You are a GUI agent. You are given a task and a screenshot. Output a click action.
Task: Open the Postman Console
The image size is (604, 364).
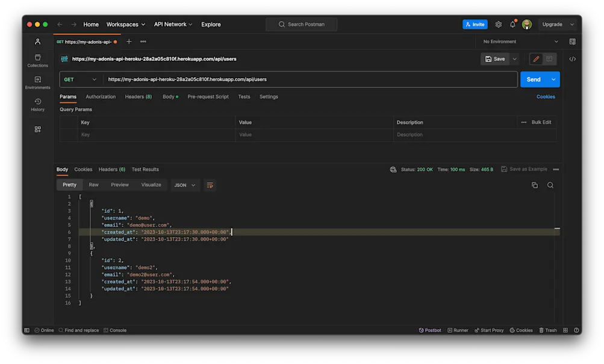pos(114,330)
